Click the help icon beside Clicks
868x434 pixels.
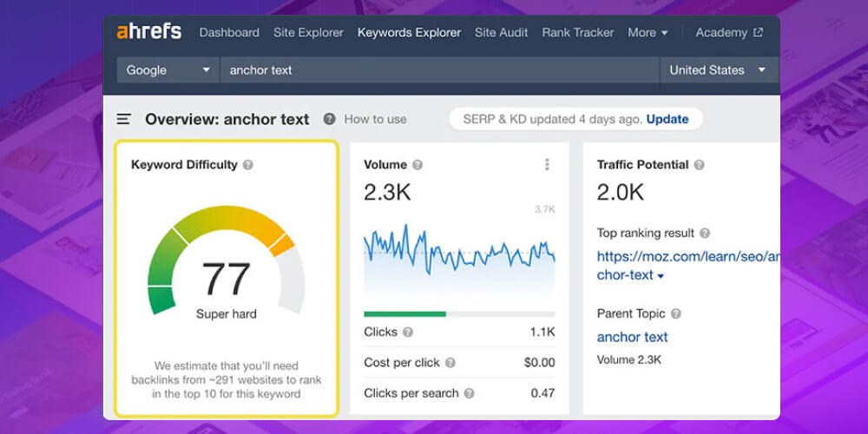pyautogui.click(x=408, y=332)
